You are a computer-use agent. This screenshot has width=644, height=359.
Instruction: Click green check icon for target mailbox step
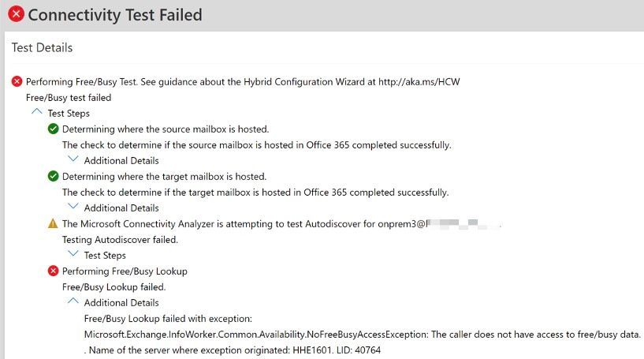coord(54,176)
